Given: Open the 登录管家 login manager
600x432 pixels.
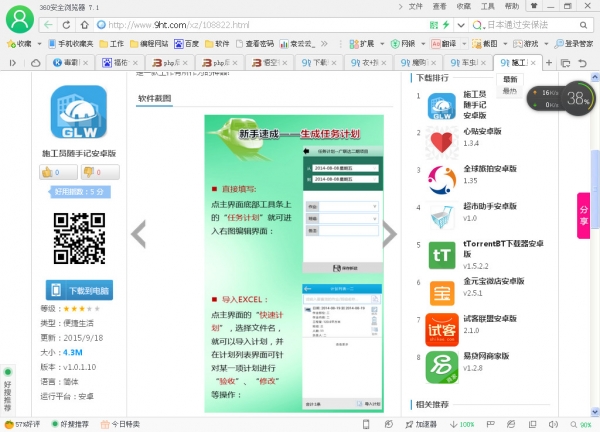Looking at the screenshot, I should pos(574,44).
